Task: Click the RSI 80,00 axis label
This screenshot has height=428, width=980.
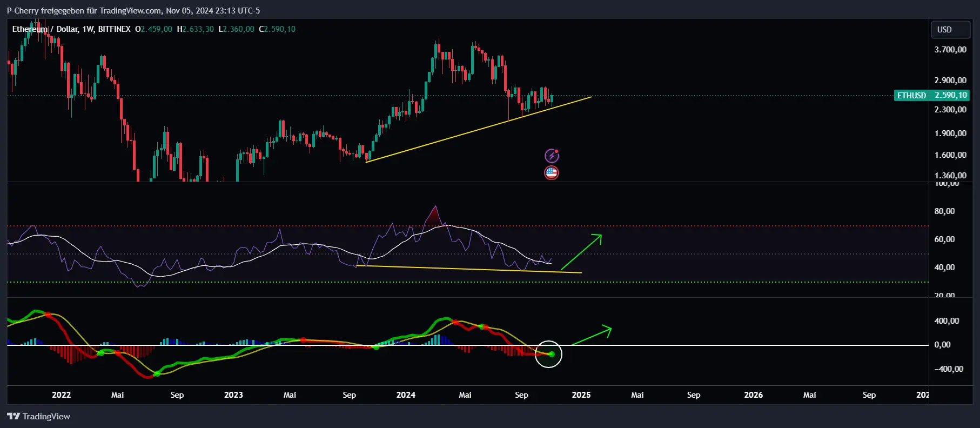Action: point(944,211)
